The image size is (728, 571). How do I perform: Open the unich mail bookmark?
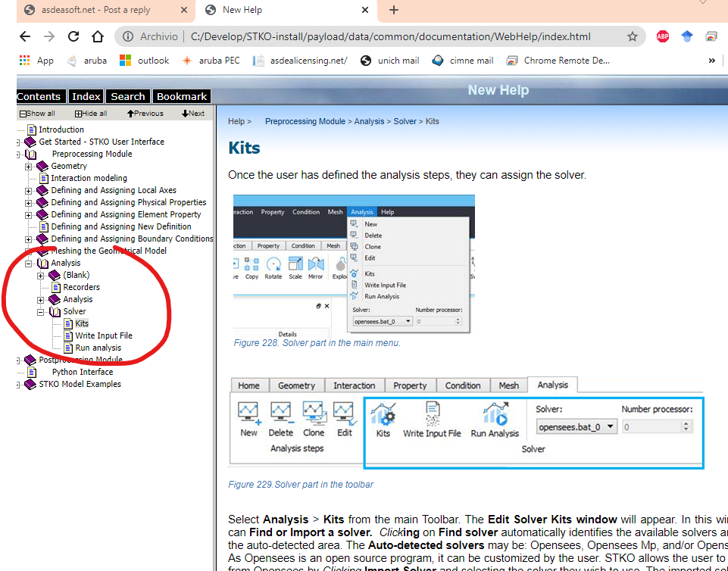pos(390,61)
